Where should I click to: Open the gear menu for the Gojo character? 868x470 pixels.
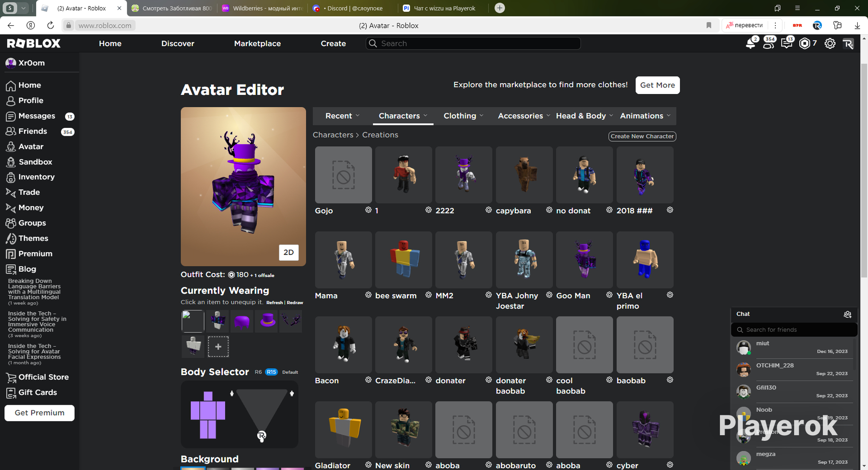coord(368,210)
